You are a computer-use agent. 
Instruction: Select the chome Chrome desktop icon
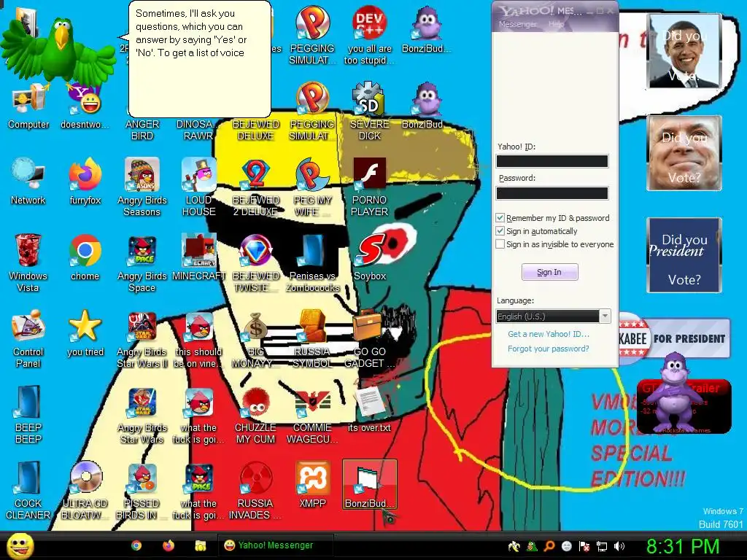(85, 257)
